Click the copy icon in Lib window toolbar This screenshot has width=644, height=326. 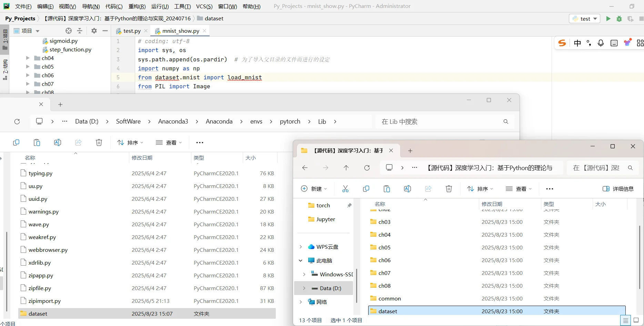[16, 142]
